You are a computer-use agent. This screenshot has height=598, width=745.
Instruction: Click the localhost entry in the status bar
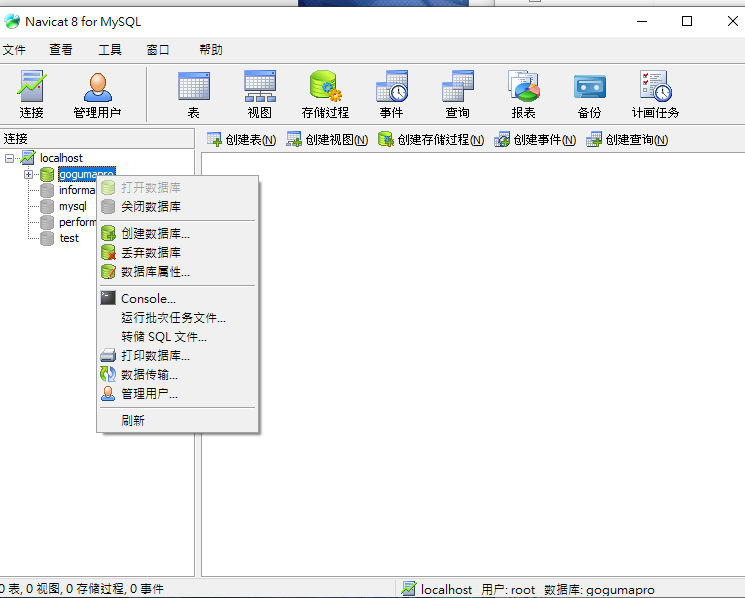pyautogui.click(x=436, y=589)
